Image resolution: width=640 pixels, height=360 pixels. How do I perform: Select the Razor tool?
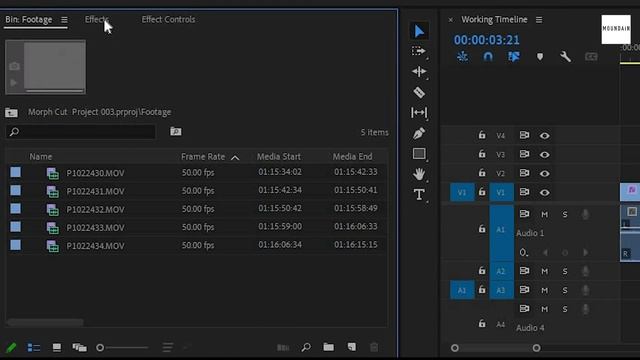tap(419, 93)
